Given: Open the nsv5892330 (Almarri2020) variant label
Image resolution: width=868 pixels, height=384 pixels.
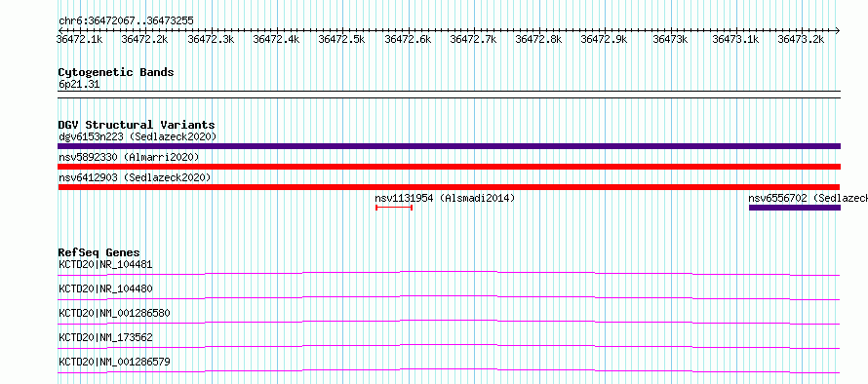Looking at the screenshot, I should [129, 157].
